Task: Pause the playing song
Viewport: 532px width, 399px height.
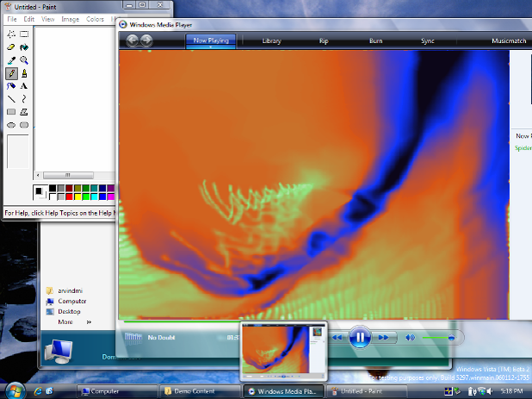Action: pos(360,337)
